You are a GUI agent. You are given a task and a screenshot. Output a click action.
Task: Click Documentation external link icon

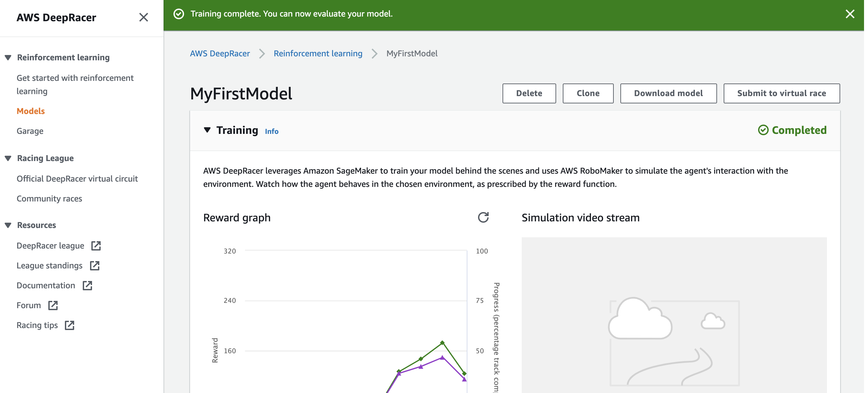tap(87, 285)
